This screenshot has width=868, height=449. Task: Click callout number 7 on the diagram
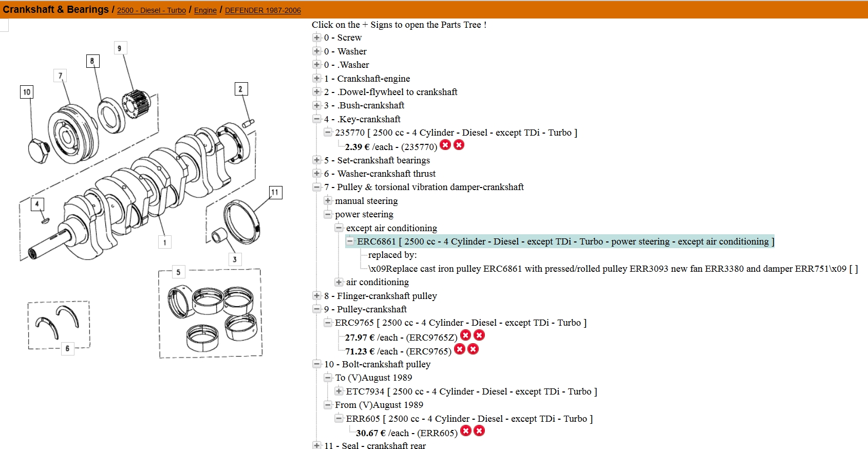pyautogui.click(x=60, y=76)
